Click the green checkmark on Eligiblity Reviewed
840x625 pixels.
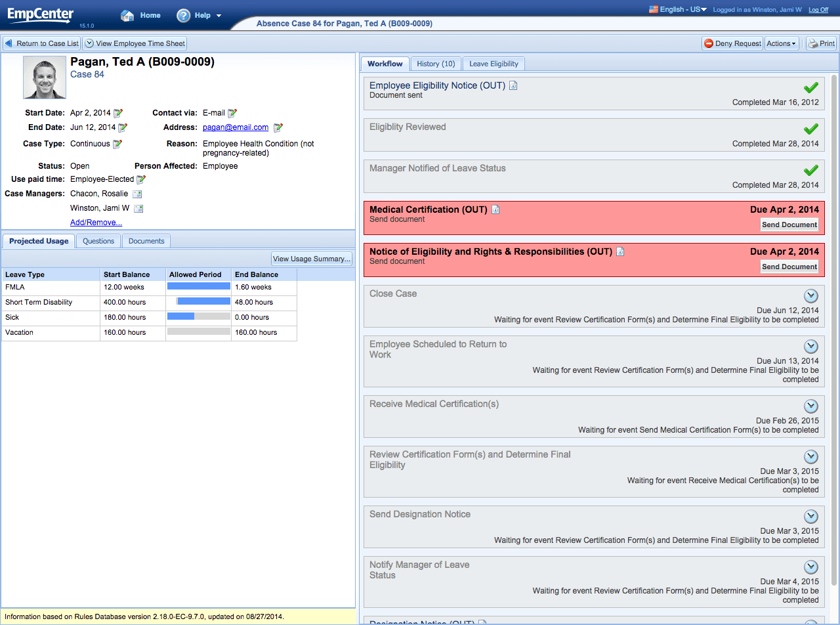810,129
